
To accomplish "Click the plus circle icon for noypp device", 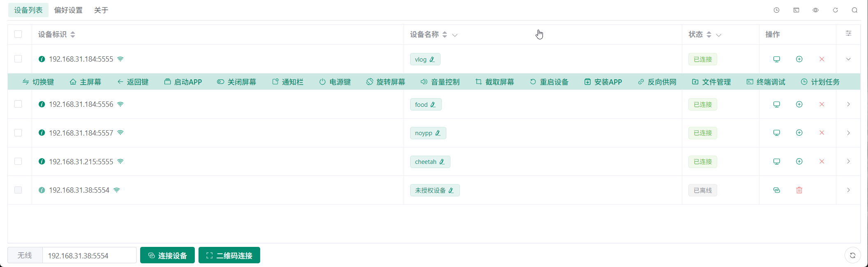I will (x=799, y=133).
